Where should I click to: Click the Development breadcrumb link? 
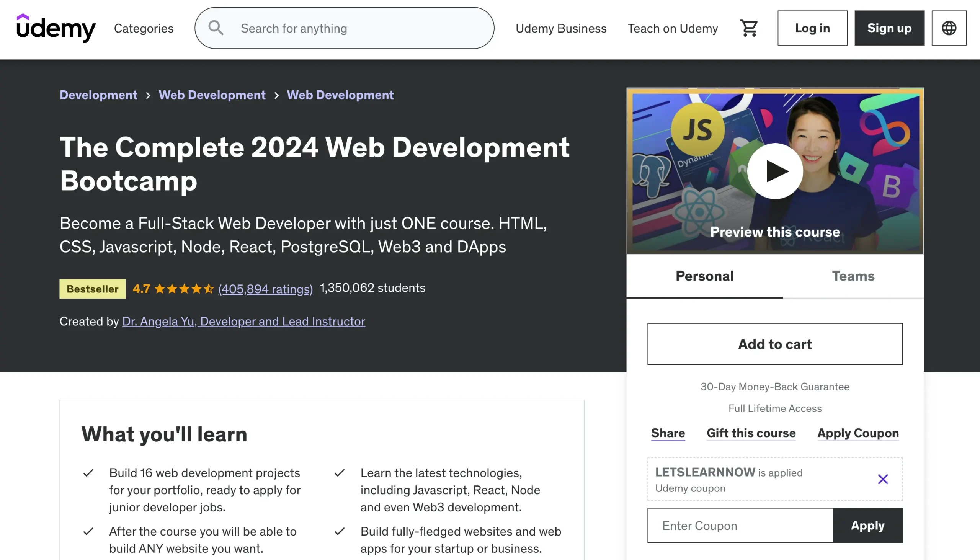click(x=98, y=95)
